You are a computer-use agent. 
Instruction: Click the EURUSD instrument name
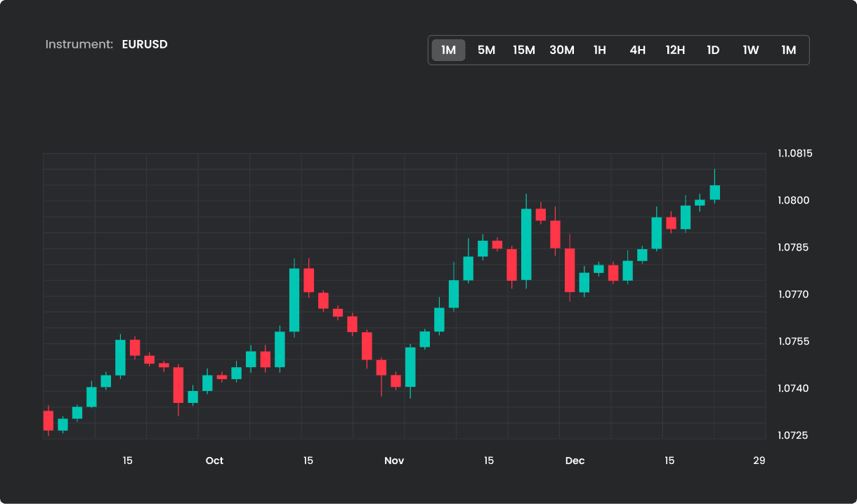(145, 44)
